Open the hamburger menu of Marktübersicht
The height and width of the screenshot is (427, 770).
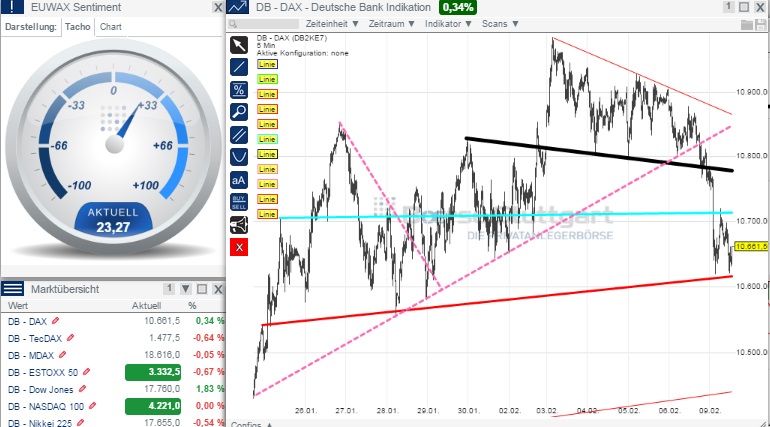(x=13, y=289)
